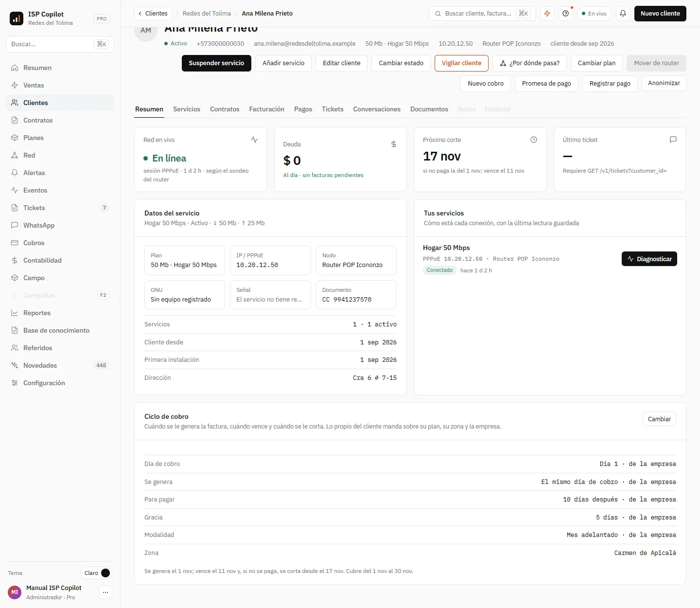Click Vigilar cliente button
This screenshot has width=700, height=608.
click(461, 63)
